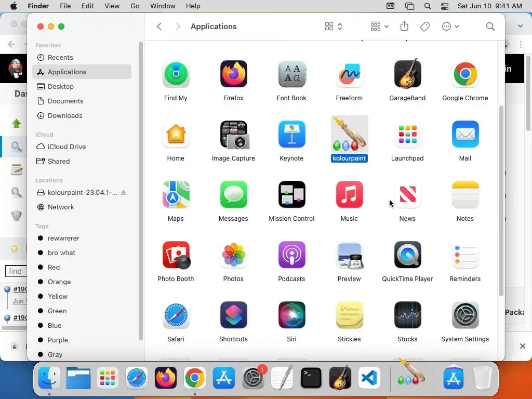Select the Photo Booth app icon
The width and height of the screenshot is (532, 399).
176,255
